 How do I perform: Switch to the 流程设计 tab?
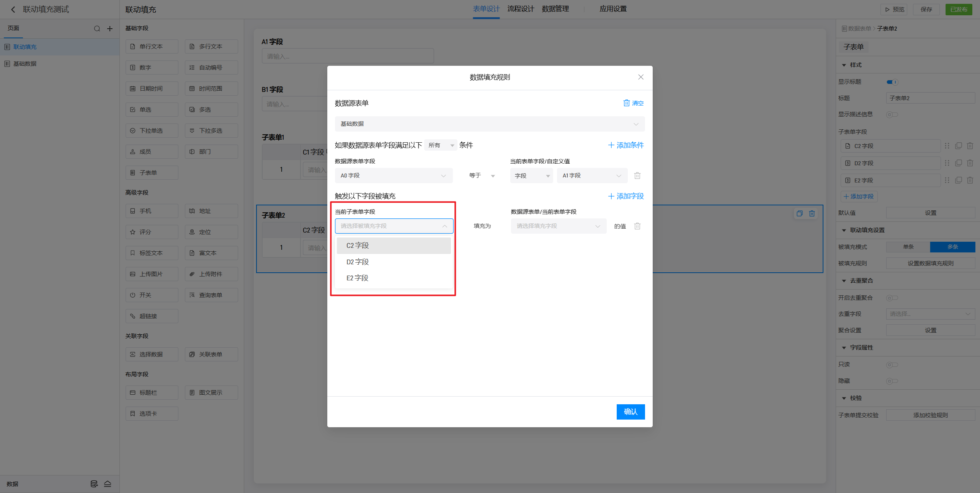[520, 9]
